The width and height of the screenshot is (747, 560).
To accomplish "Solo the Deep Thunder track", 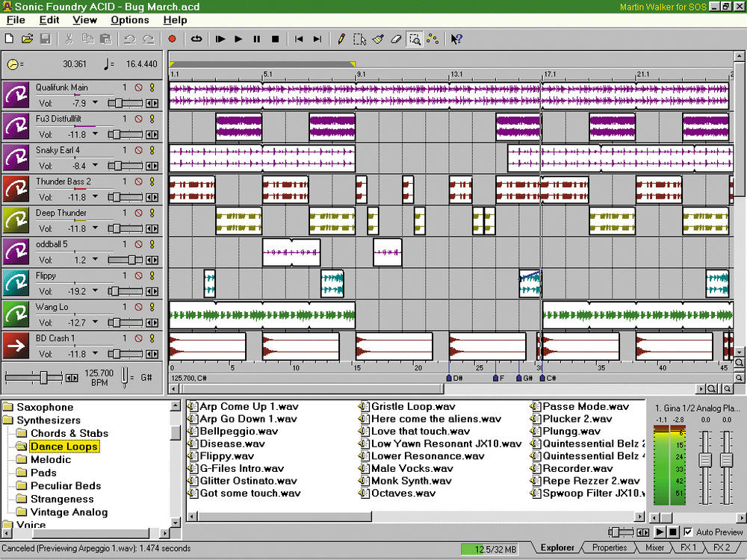I will [152, 213].
